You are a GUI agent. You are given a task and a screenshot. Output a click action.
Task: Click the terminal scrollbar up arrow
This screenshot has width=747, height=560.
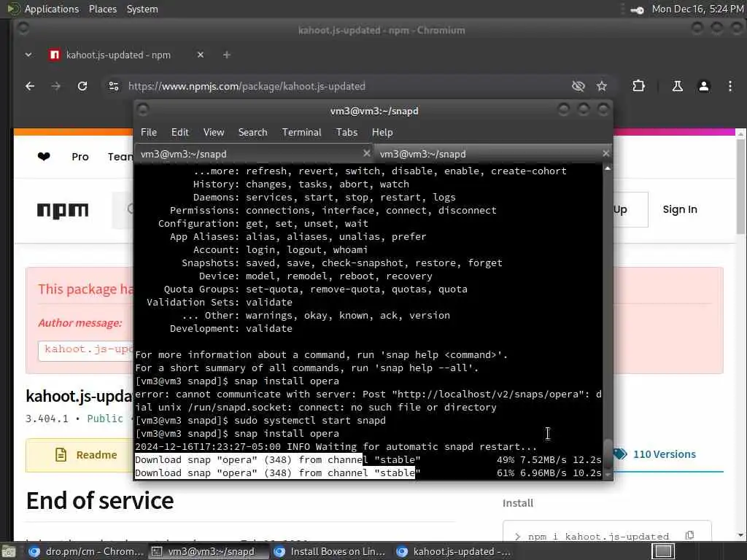click(608, 168)
